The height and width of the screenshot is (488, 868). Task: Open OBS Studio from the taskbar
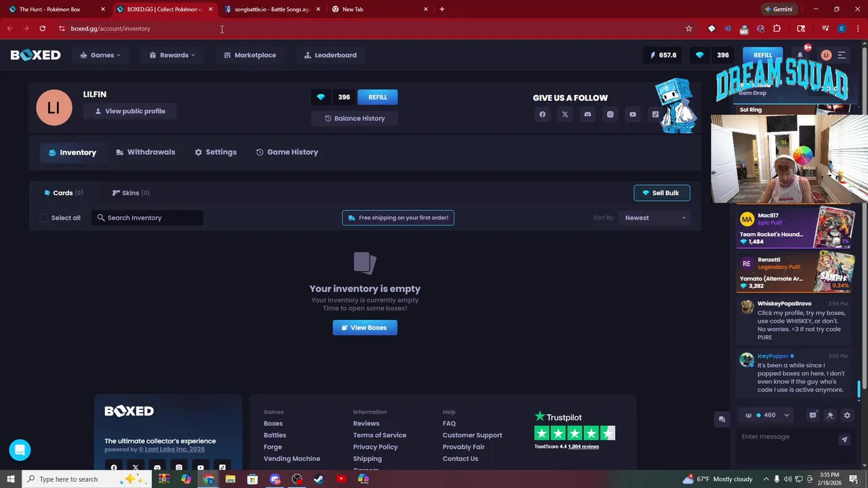click(297, 479)
